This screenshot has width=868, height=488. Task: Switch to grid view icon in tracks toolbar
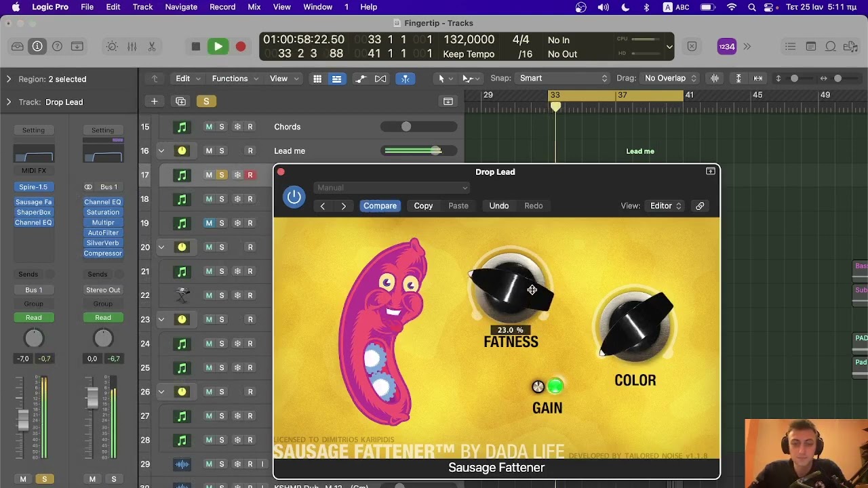[317, 79]
